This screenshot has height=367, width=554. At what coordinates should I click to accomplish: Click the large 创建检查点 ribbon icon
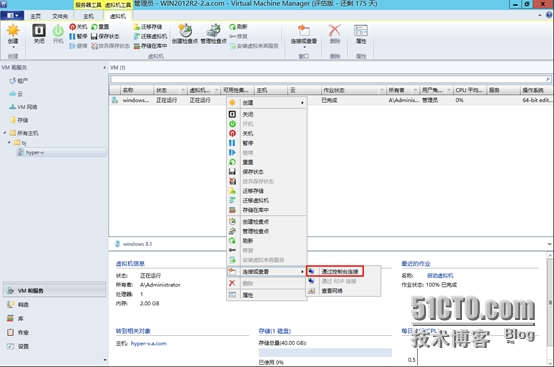coord(185,31)
